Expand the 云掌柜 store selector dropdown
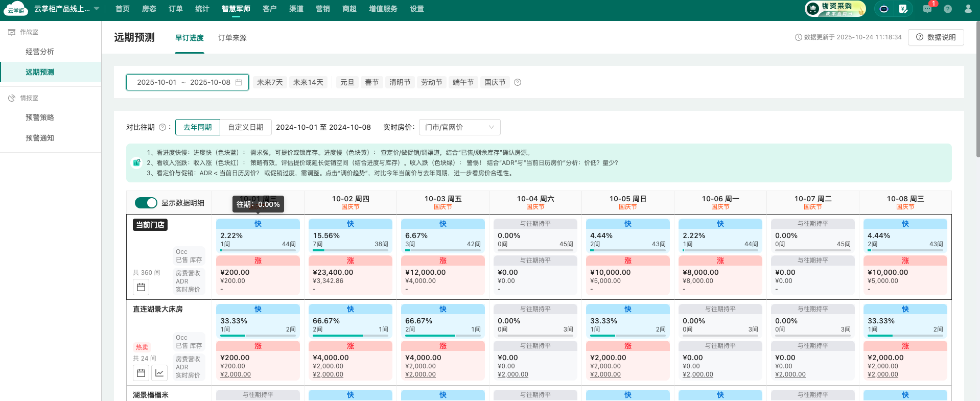Screen dimensions: 980x401 coord(97,9)
